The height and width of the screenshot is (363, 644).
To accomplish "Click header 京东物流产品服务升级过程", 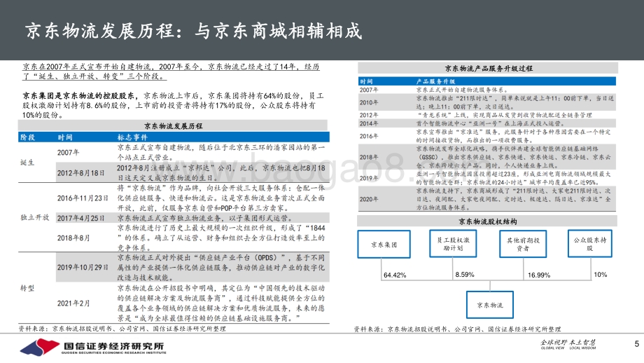I will tap(488, 68).
